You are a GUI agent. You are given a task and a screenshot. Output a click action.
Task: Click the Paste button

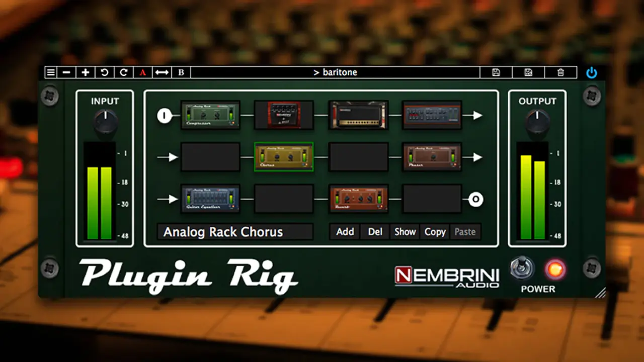(465, 232)
